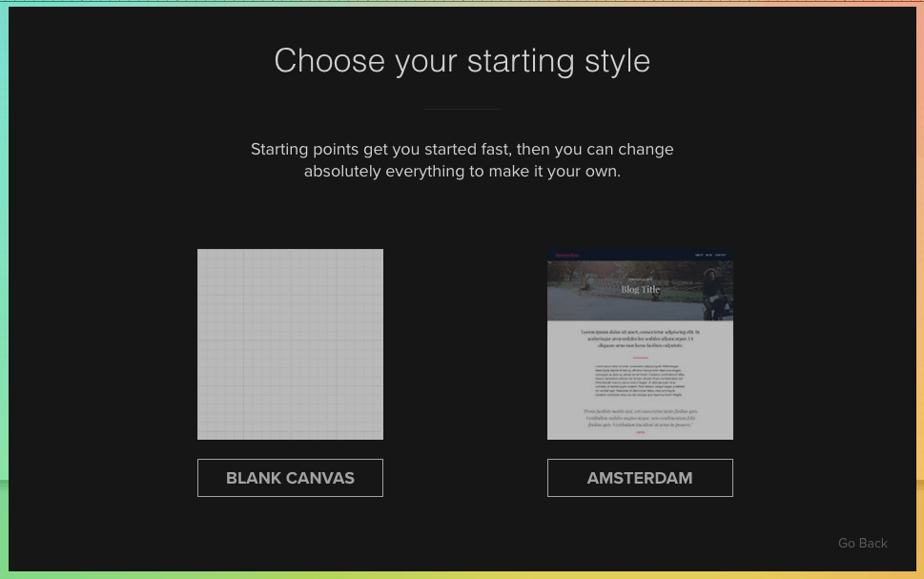Click the italic quote text in preview

click(x=640, y=418)
